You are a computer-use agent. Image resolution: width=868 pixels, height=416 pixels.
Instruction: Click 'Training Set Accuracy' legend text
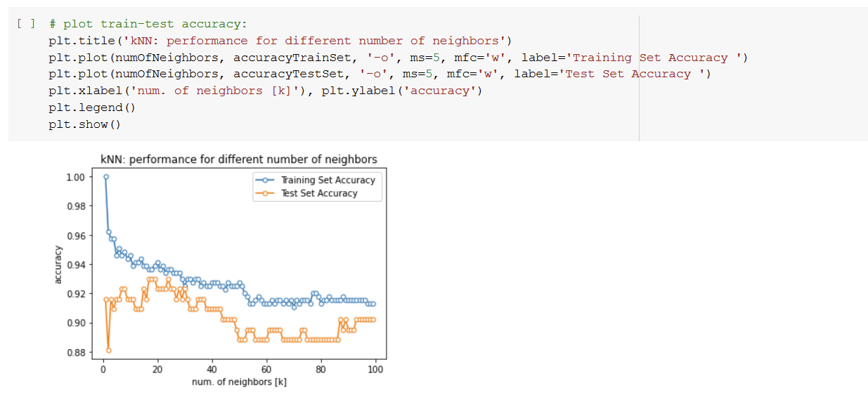pyautogui.click(x=328, y=180)
